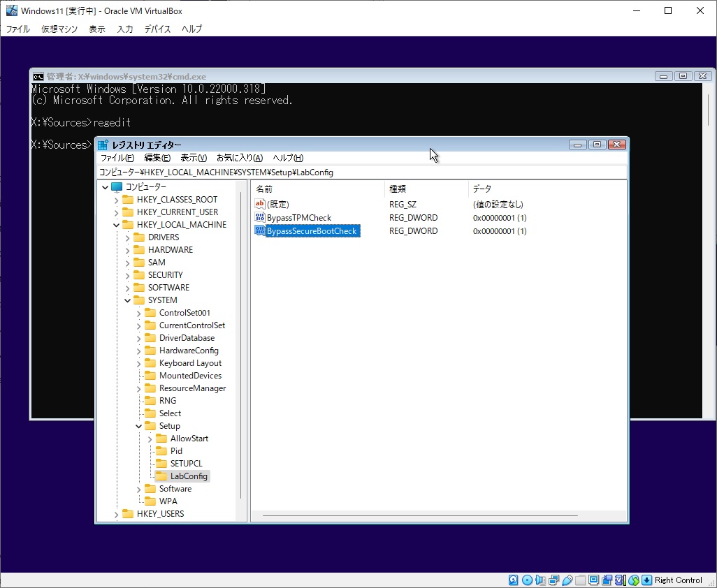The image size is (717, 588).
Task: Select the SETUPCL key
Action: [186, 463]
